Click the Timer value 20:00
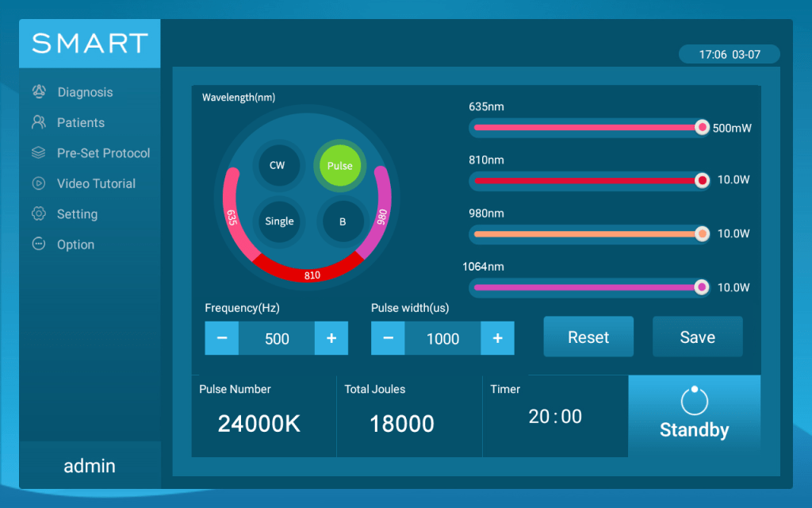Image resolution: width=812 pixels, height=508 pixels. point(555,417)
